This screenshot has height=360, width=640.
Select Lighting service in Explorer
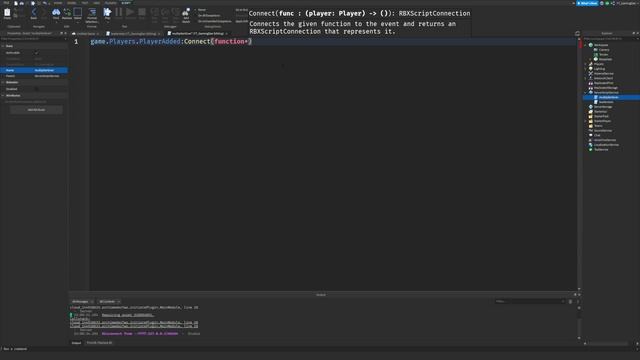coord(599,69)
